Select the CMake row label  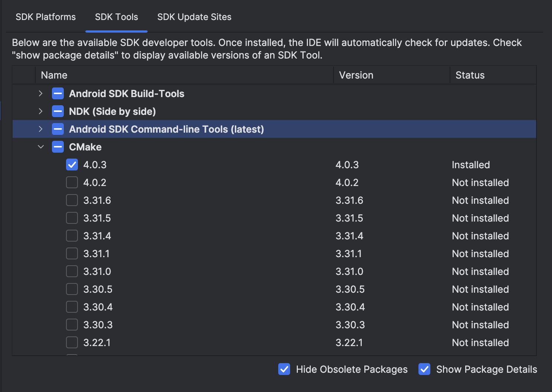click(85, 147)
